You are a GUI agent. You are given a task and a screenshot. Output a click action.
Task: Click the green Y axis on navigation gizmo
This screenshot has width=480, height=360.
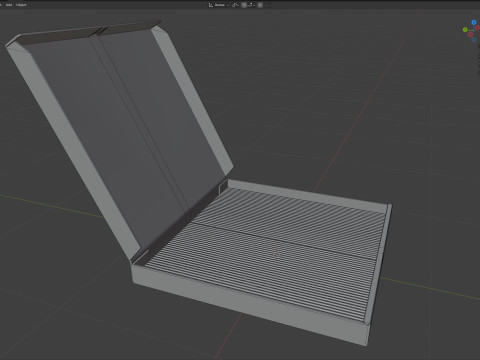[465, 29]
